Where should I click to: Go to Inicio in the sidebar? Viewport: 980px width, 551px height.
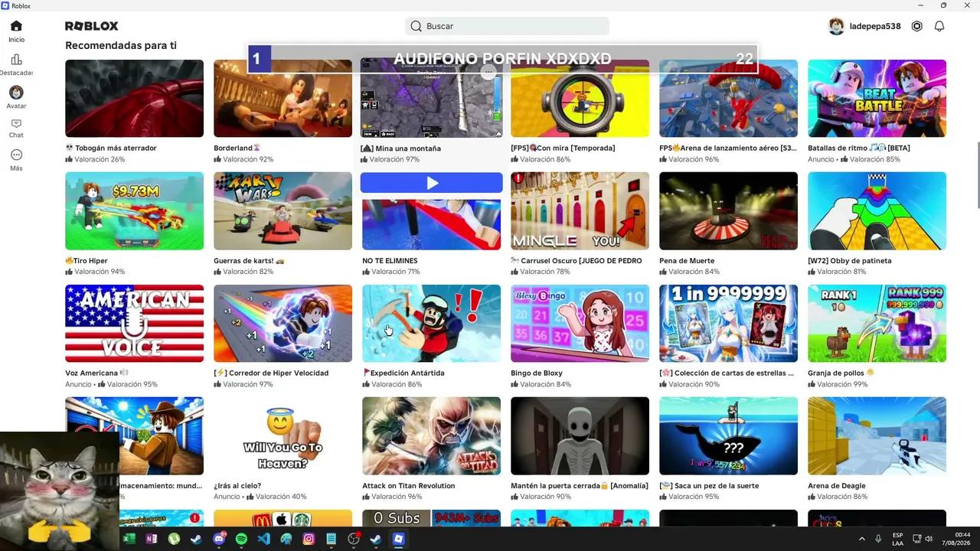[x=16, y=31]
